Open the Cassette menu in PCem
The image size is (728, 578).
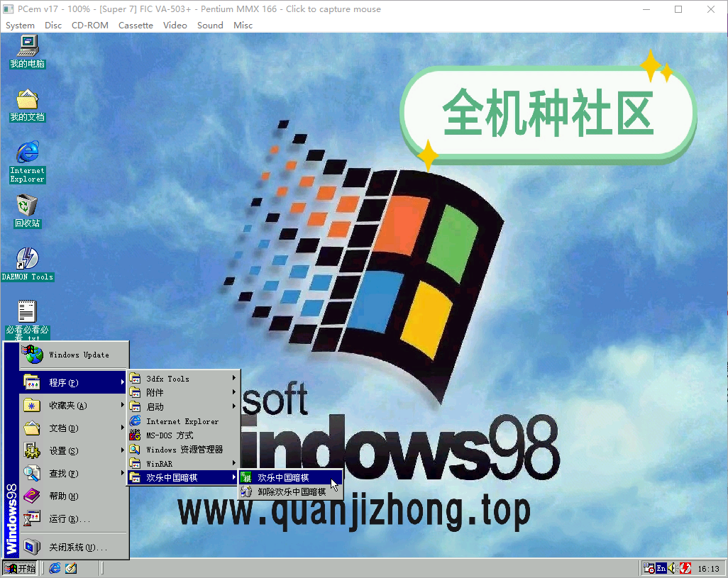(136, 25)
